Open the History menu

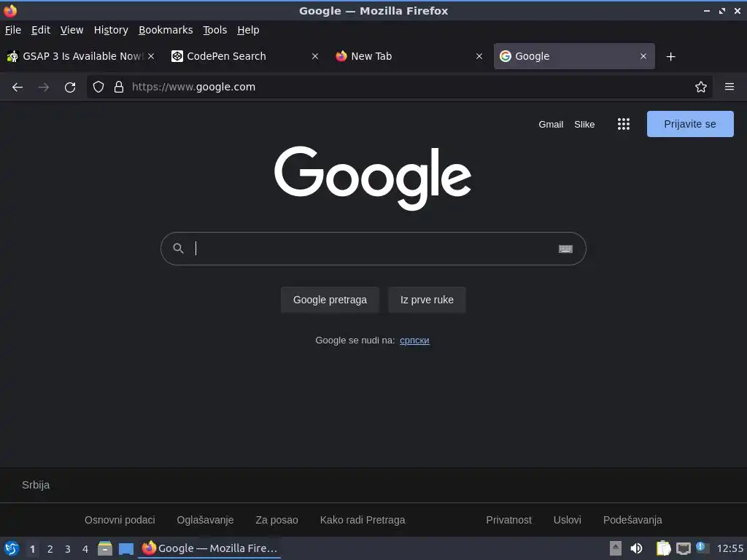[111, 30]
